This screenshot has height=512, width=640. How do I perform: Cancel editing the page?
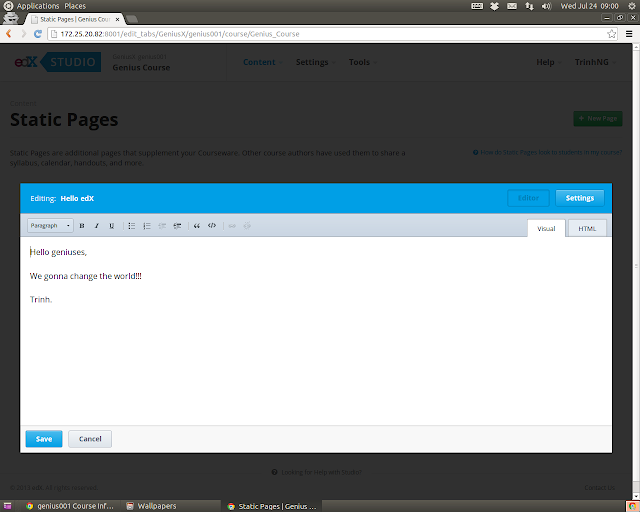pyautogui.click(x=90, y=439)
